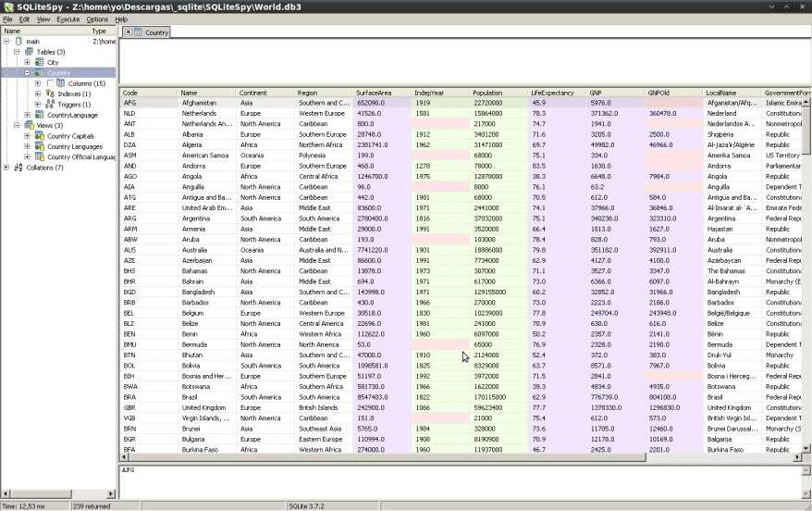Click the Indexes key icon
The width and height of the screenshot is (812, 511).
pos(50,93)
